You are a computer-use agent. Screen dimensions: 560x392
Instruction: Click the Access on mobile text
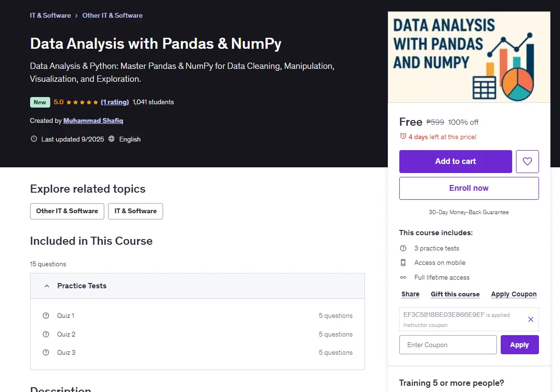pos(439,262)
